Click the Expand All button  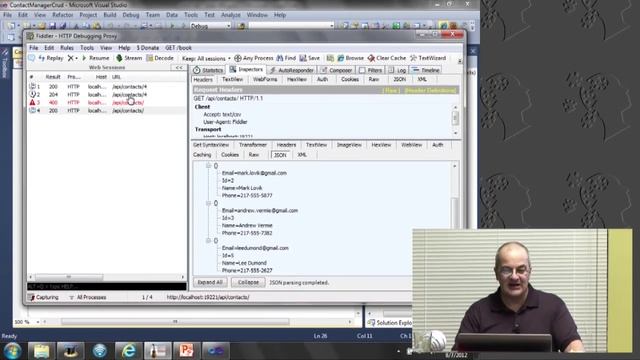pyautogui.click(x=210, y=282)
